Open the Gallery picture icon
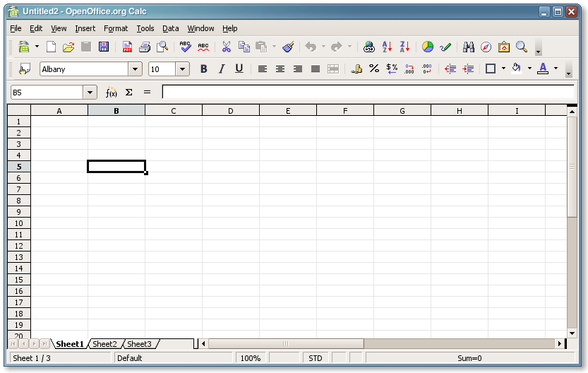Image resolution: width=588 pixels, height=373 pixels. (503, 47)
